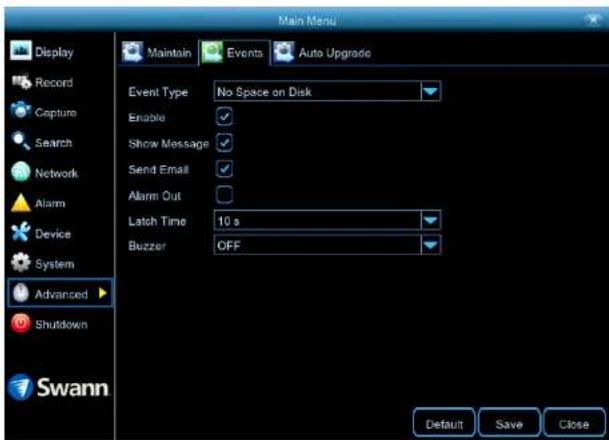Click the 'Main Menu' title text
Image resolution: width=609 pixels, height=440 pixels.
click(307, 20)
